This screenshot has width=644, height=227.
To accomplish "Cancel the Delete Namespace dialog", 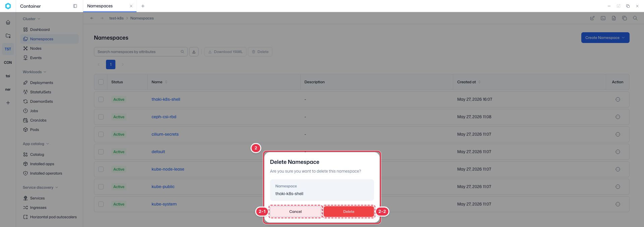I will tap(296, 212).
